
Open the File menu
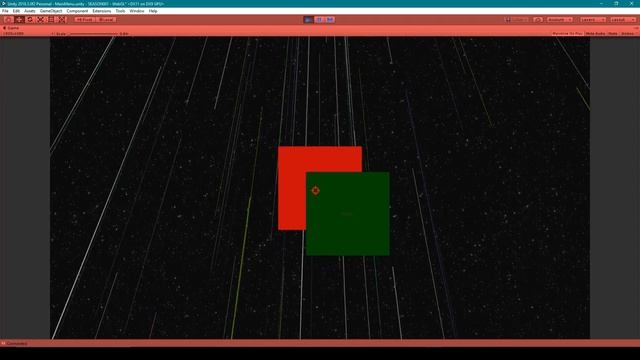5,11
